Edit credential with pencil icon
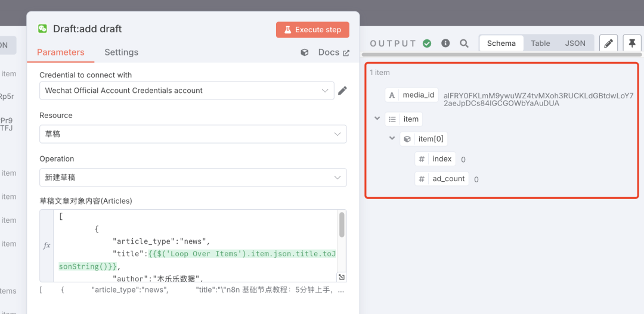Viewport: 644px width, 314px height. click(342, 91)
